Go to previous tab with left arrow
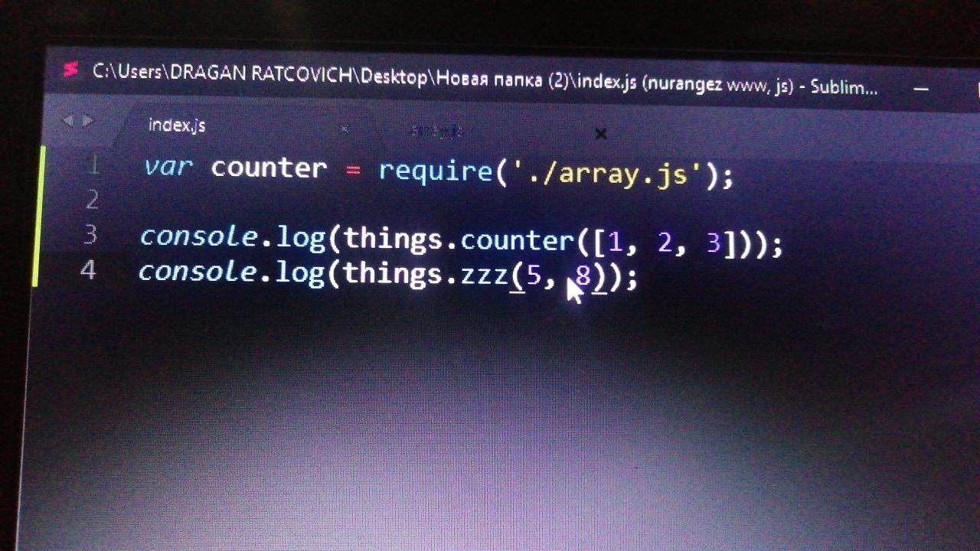980x551 pixels. [67, 121]
